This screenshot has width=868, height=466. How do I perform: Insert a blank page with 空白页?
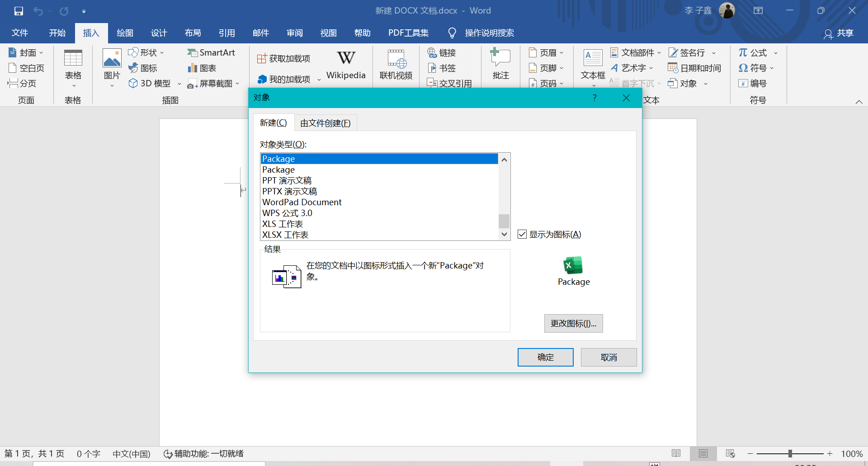pos(27,68)
